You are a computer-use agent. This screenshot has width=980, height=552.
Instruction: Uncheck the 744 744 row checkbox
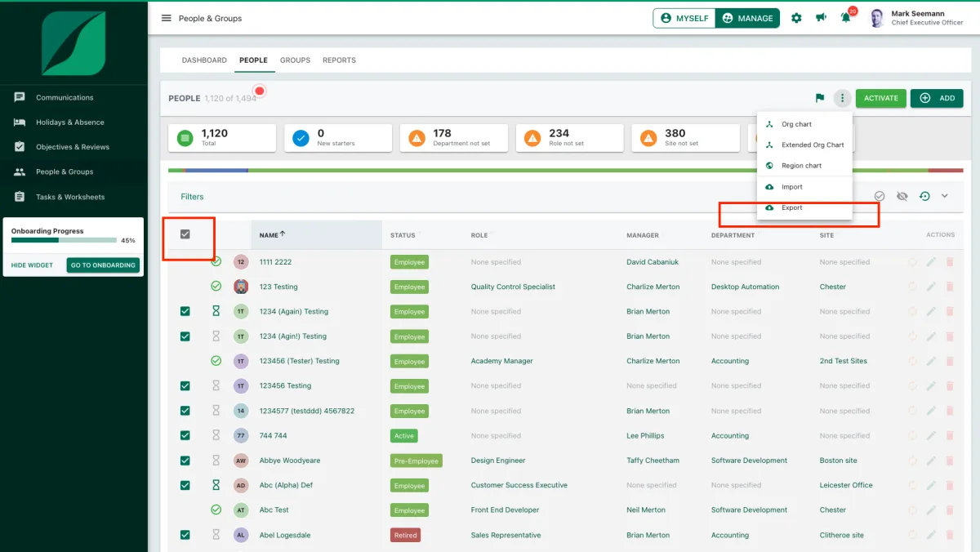(x=185, y=435)
